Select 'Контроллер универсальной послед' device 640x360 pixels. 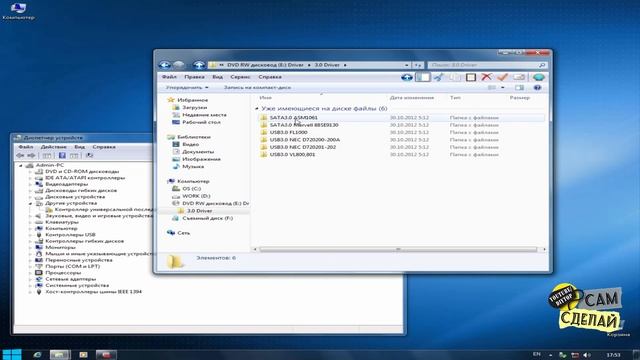104,209
